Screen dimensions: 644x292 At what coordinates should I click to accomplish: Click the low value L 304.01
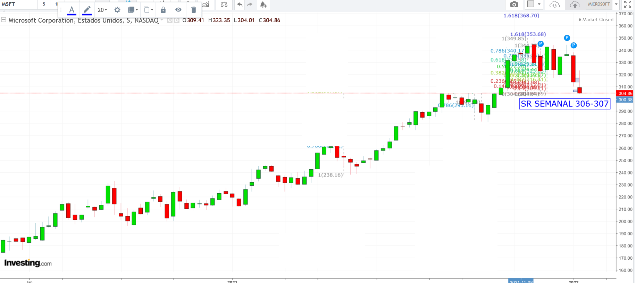244,21
